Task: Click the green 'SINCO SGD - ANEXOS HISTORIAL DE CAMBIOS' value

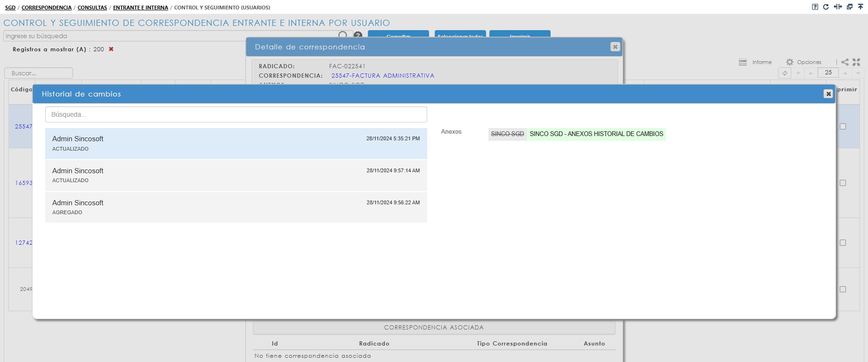Action: (x=596, y=134)
